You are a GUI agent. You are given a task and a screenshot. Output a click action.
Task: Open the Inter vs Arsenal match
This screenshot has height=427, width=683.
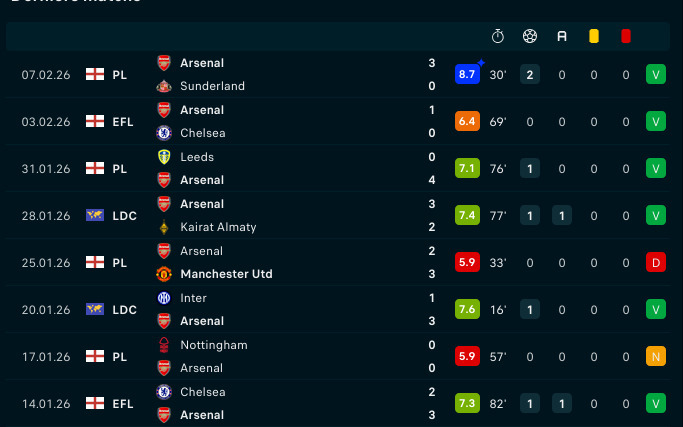click(300, 309)
